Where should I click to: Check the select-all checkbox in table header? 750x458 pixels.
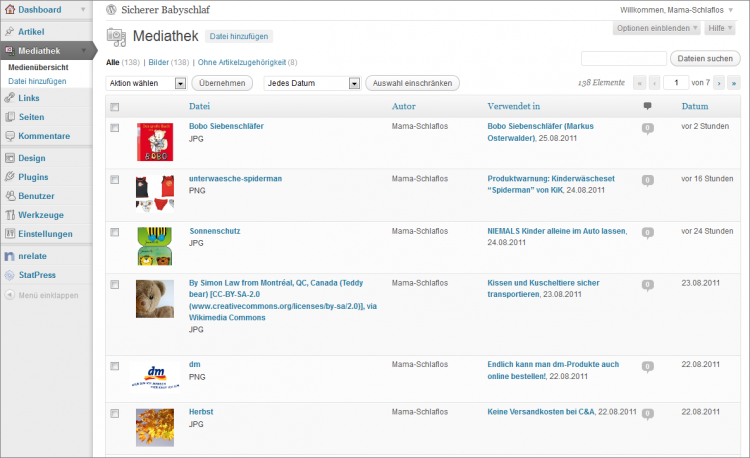(114, 107)
